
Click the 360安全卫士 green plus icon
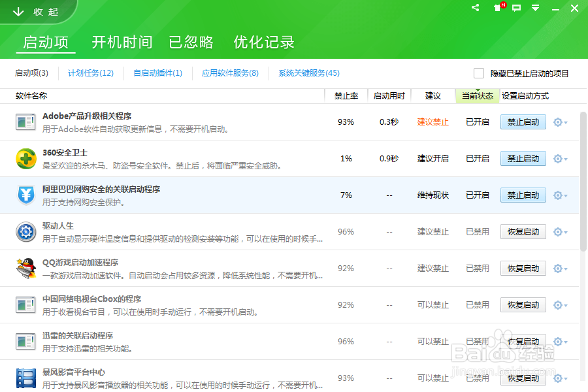26,159
